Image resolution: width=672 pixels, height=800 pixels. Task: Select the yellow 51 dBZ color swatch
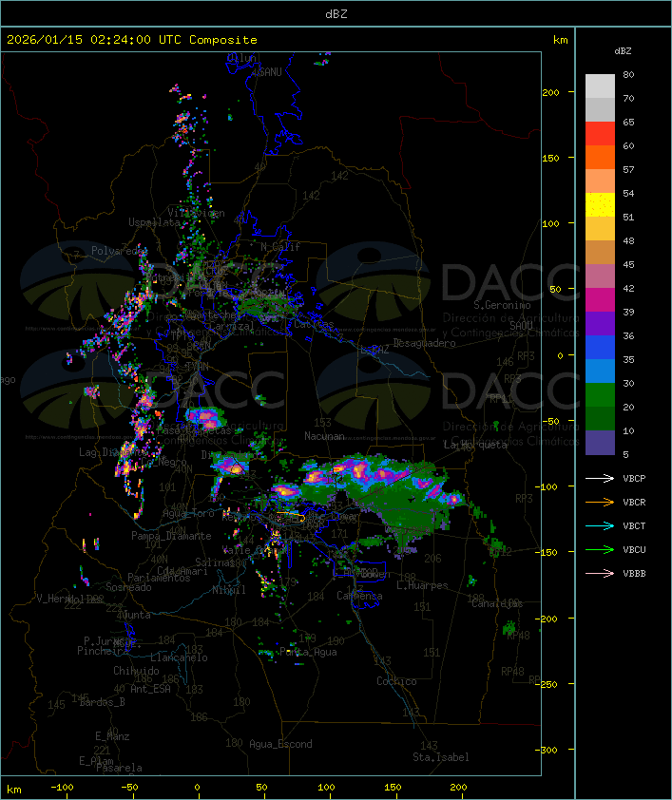(600, 205)
